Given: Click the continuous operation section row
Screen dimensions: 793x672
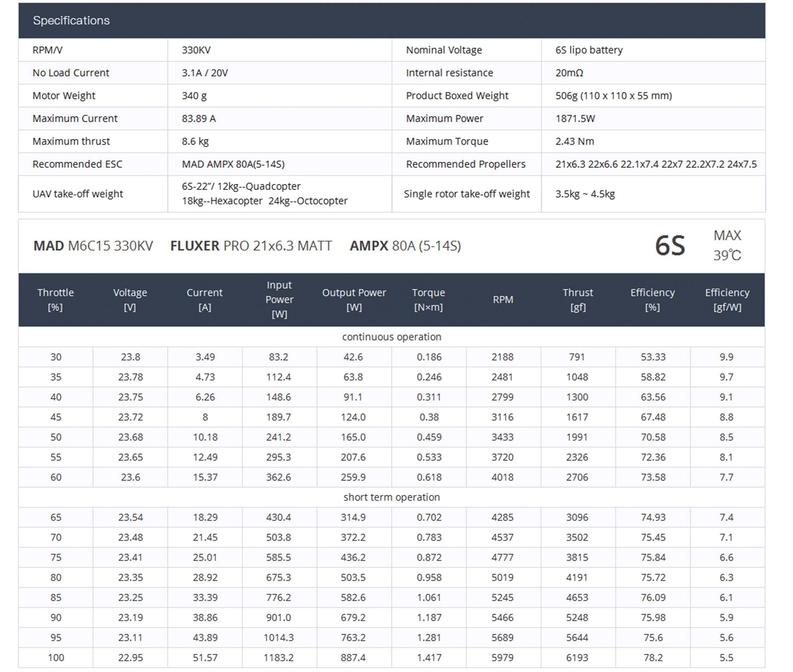Looking at the screenshot, I should [391, 337].
